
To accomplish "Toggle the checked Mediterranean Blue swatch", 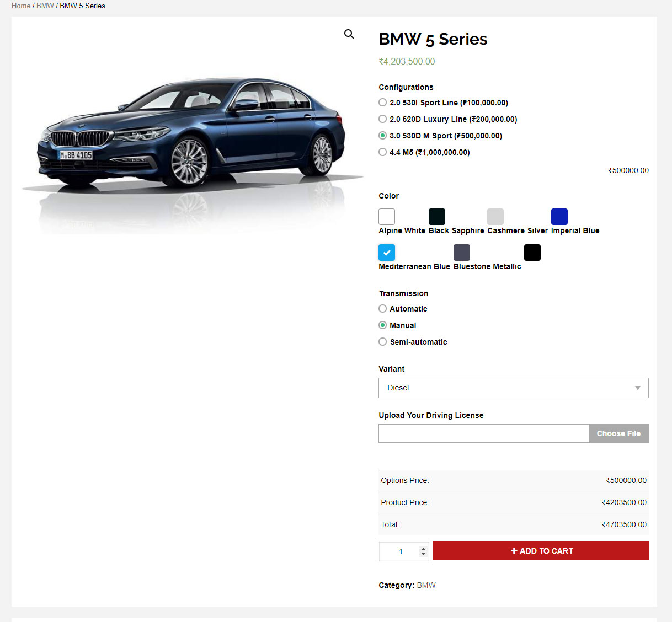I will point(387,253).
